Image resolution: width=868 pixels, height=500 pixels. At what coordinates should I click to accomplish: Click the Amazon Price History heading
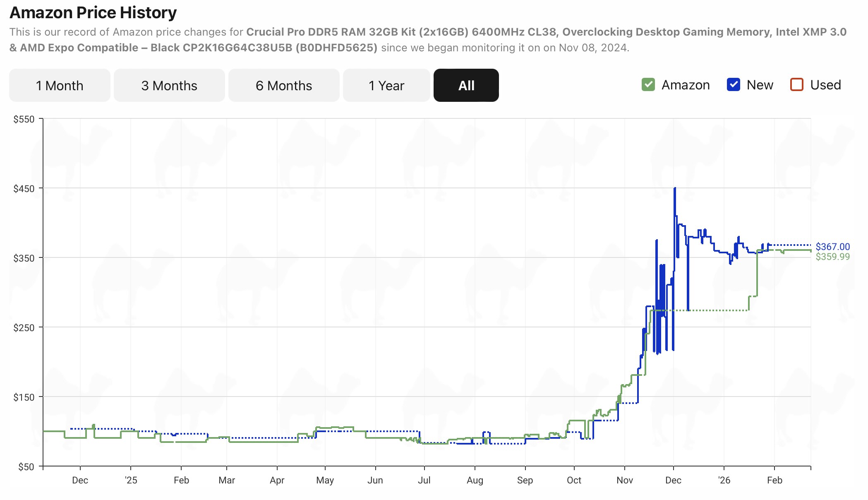coord(93,12)
